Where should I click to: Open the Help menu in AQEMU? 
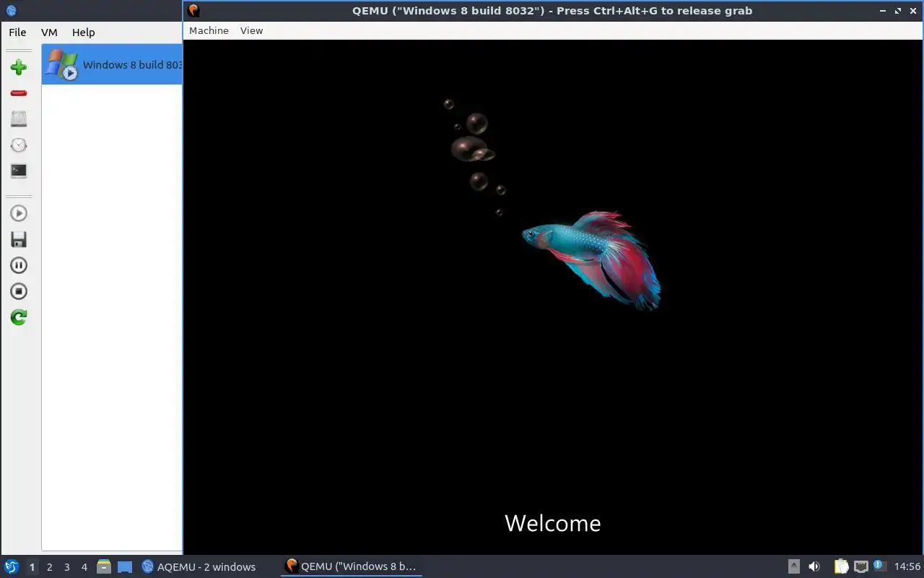tap(84, 32)
